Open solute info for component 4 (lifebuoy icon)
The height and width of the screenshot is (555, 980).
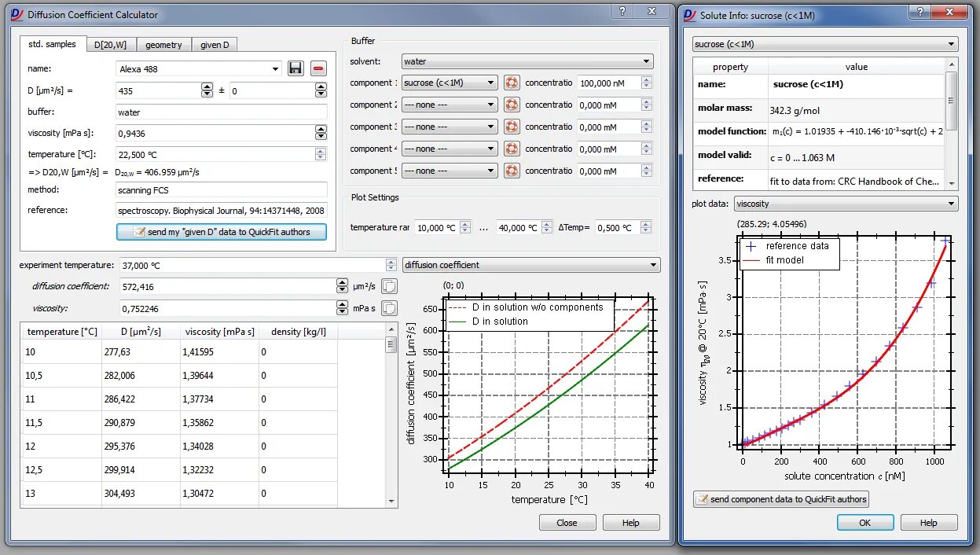point(512,149)
